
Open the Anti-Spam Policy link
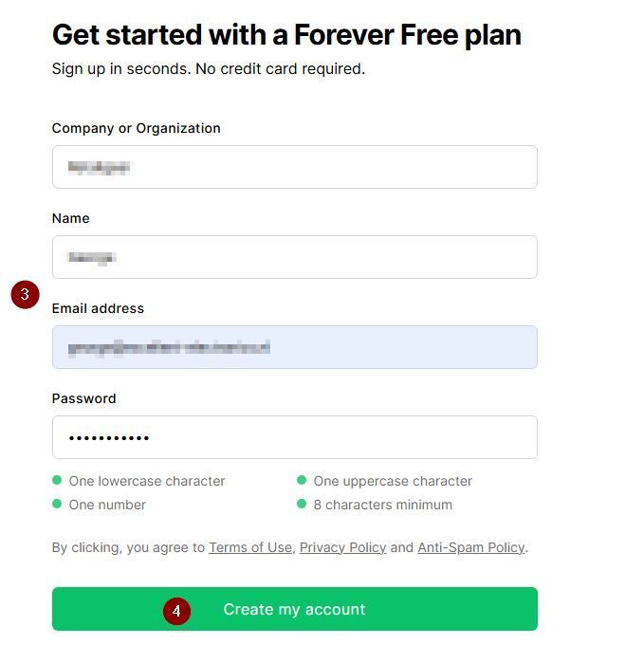pos(470,547)
